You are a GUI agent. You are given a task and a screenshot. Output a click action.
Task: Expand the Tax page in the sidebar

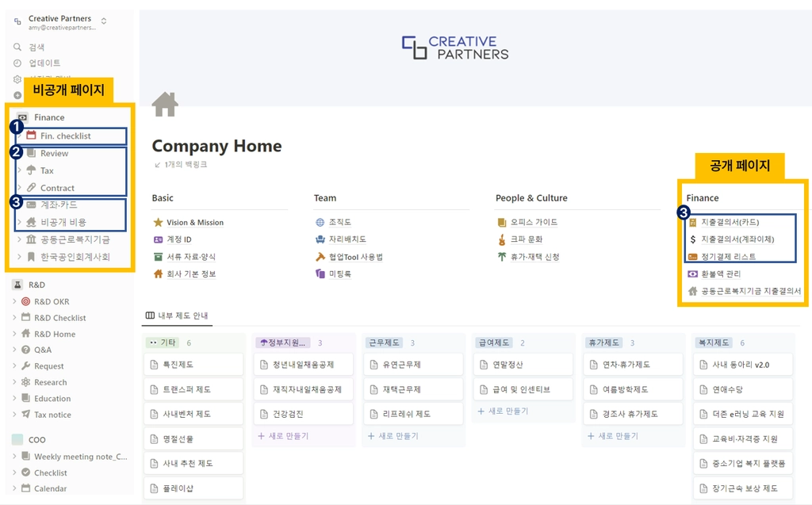point(20,170)
